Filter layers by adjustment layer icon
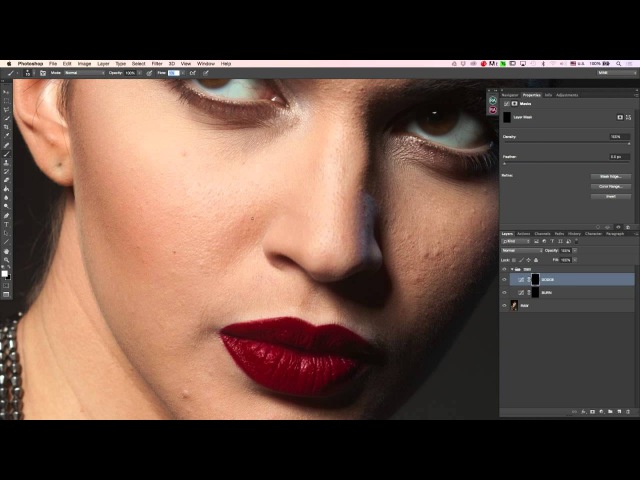 (x=544, y=241)
